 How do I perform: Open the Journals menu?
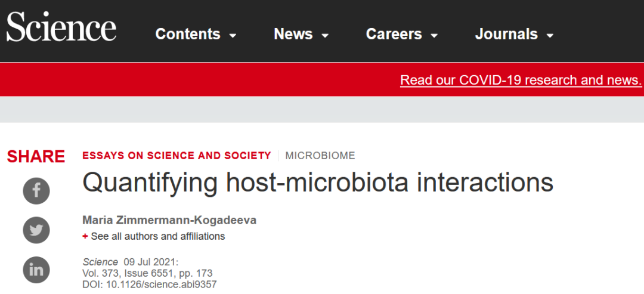506,35
